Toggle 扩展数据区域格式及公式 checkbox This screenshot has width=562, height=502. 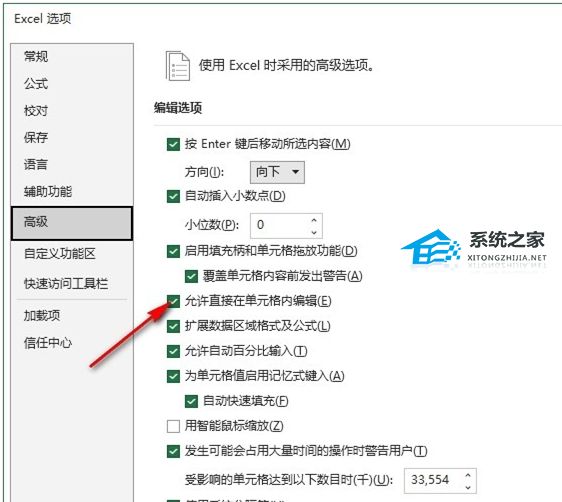click(173, 326)
